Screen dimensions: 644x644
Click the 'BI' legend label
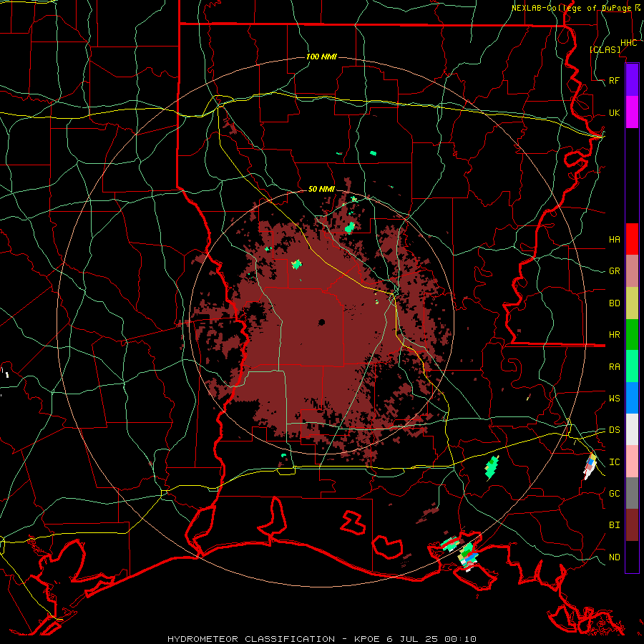point(614,525)
